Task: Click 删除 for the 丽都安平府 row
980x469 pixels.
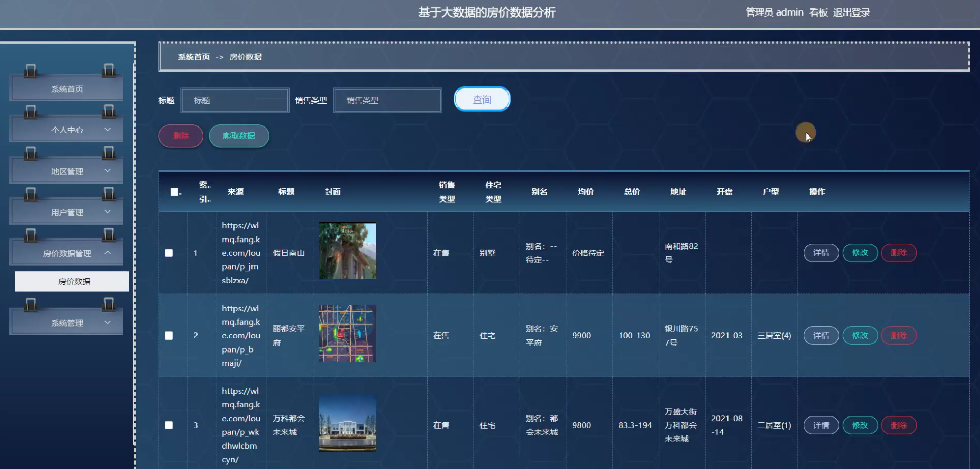Action: pos(899,336)
